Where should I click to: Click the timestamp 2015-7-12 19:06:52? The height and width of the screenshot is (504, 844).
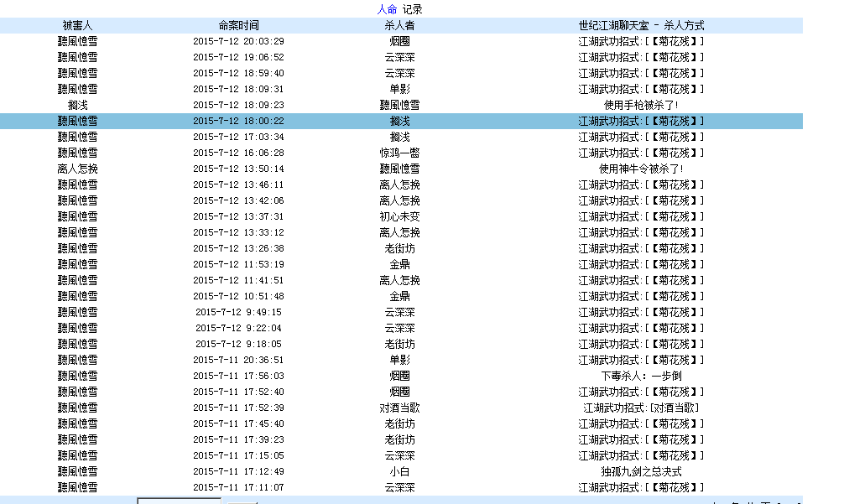click(238, 58)
